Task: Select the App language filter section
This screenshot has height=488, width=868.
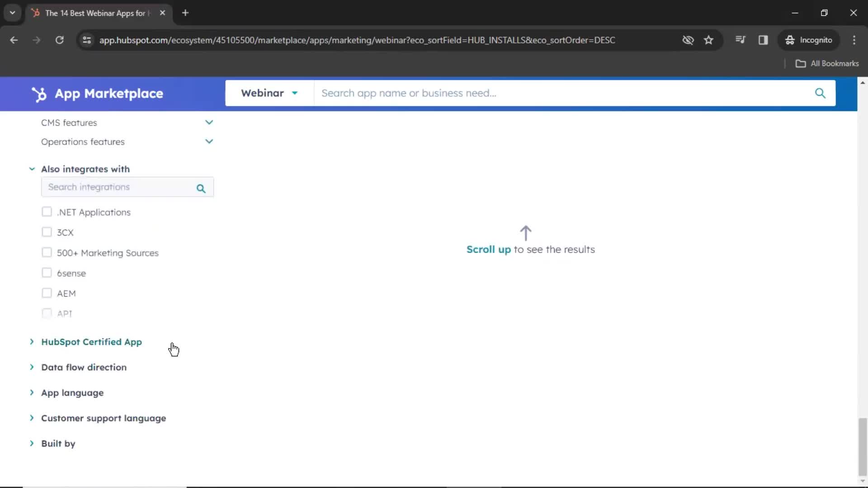Action: point(72,392)
